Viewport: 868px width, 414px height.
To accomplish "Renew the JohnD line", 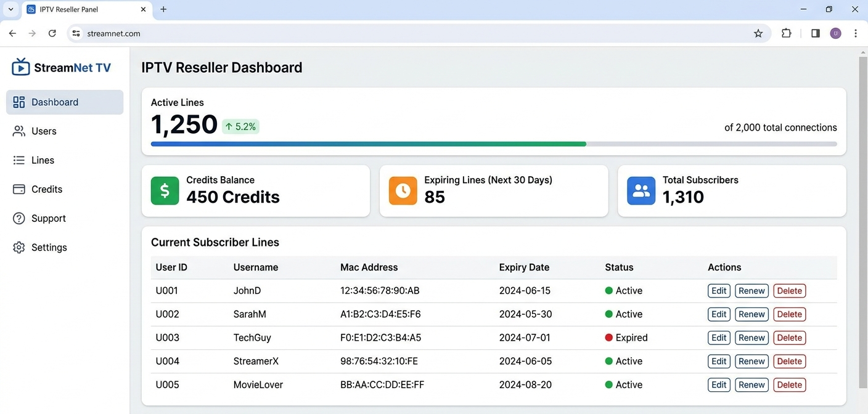I will click(x=751, y=291).
